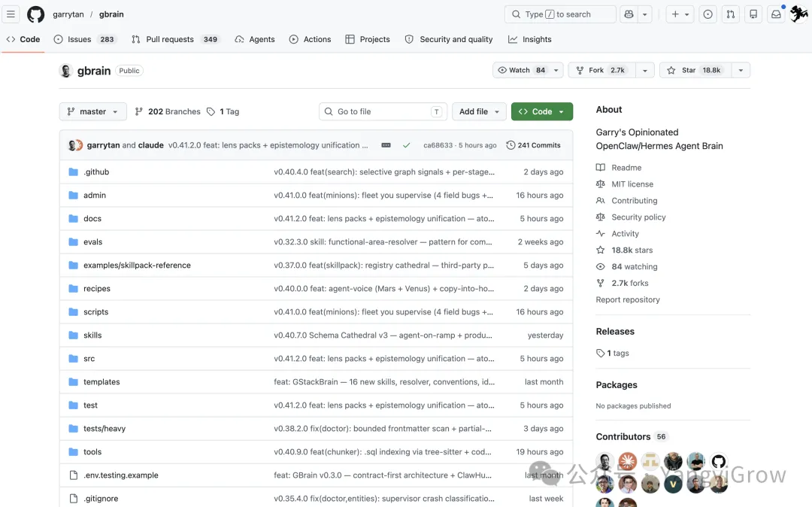812x507 pixels.
Task: Open the Contributing link in About
Action: pyautogui.click(x=635, y=200)
